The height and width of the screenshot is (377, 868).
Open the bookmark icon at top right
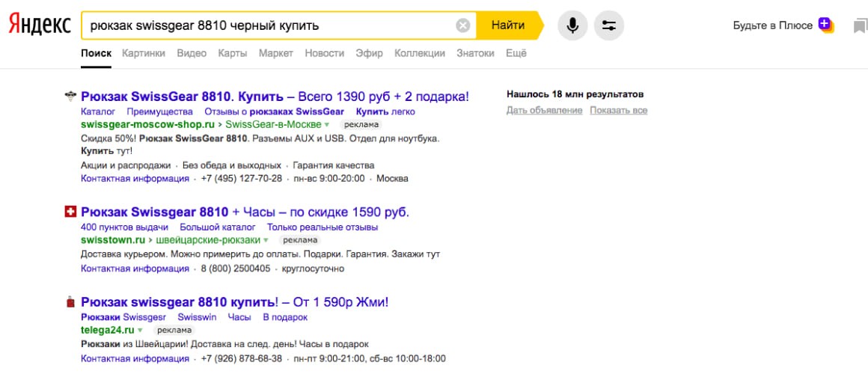pos(860,26)
